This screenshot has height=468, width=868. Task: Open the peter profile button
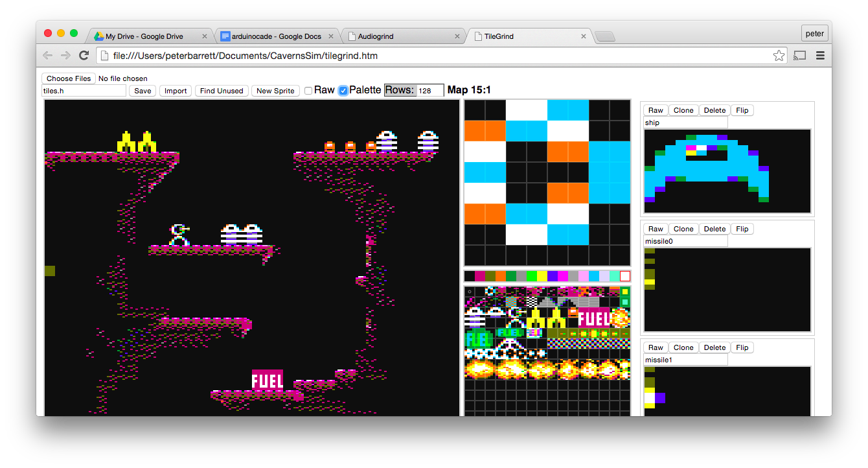click(x=814, y=33)
